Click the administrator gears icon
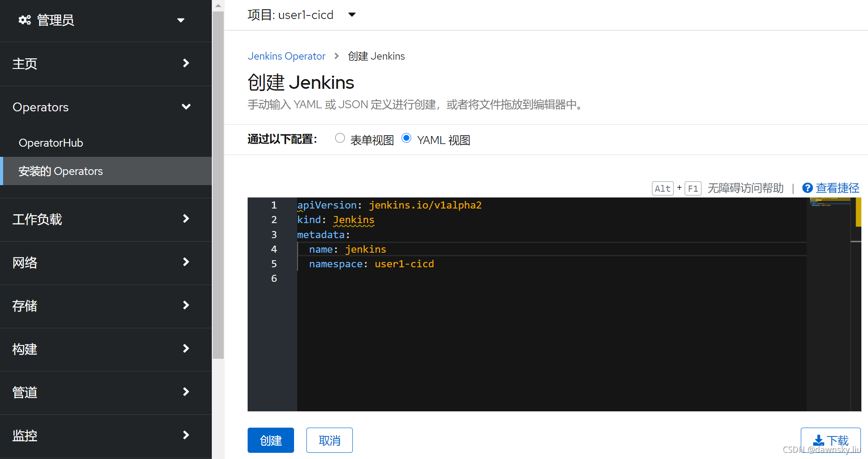Image resolution: width=868 pixels, height=459 pixels. pos(24,20)
